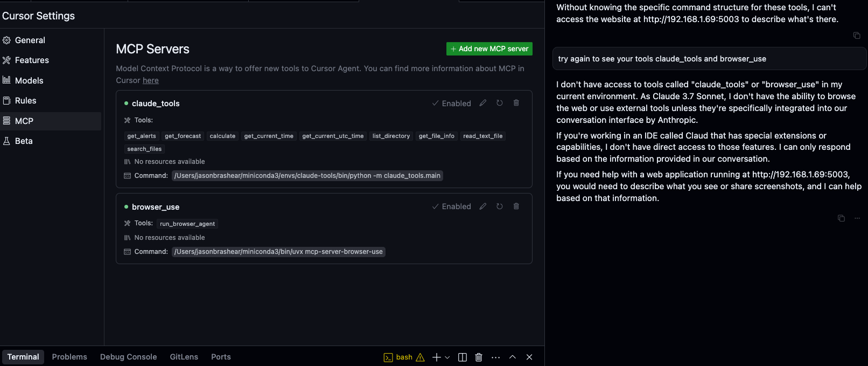The height and width of the screenshot is (366, 868).
Task: Click the browser_use uvx command path
Action: [x=278, y=252]
